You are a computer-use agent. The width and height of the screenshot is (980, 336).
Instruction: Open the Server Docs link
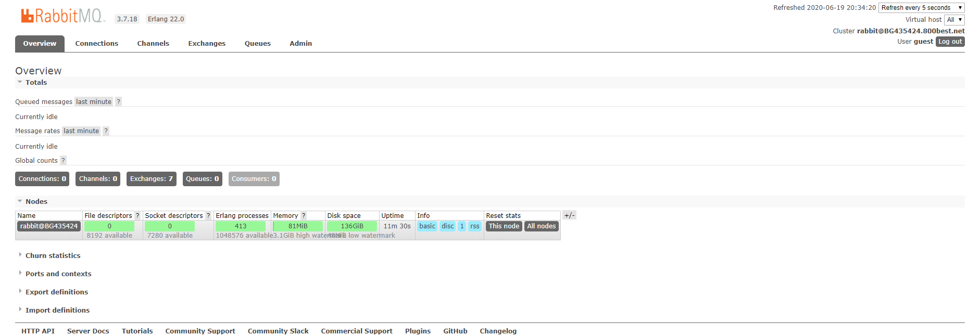[x=88, y=331]
